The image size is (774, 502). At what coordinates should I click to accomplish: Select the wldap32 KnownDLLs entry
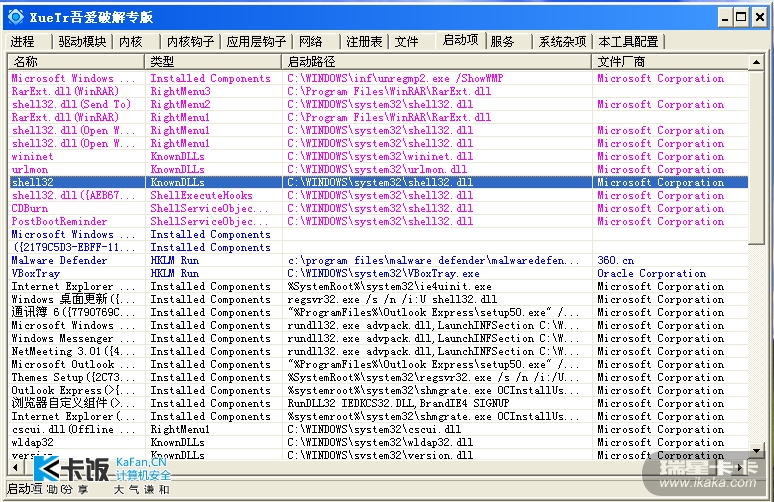378,442
